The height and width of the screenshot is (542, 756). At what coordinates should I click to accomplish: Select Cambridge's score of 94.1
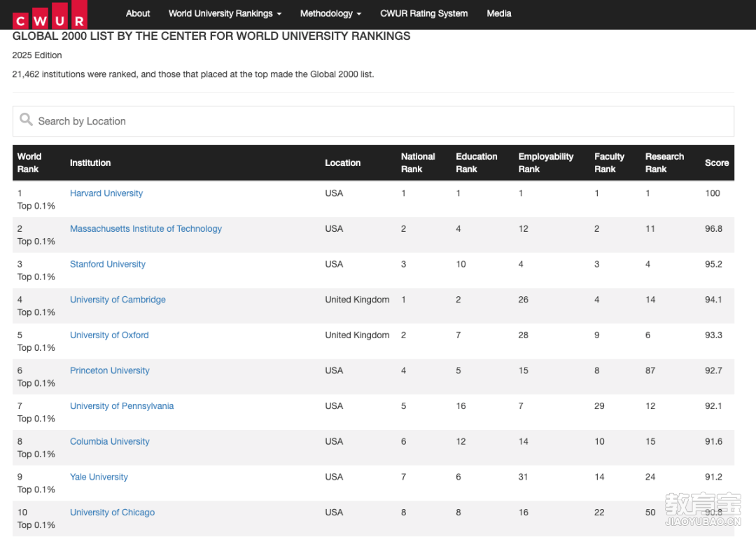(713, 300)
